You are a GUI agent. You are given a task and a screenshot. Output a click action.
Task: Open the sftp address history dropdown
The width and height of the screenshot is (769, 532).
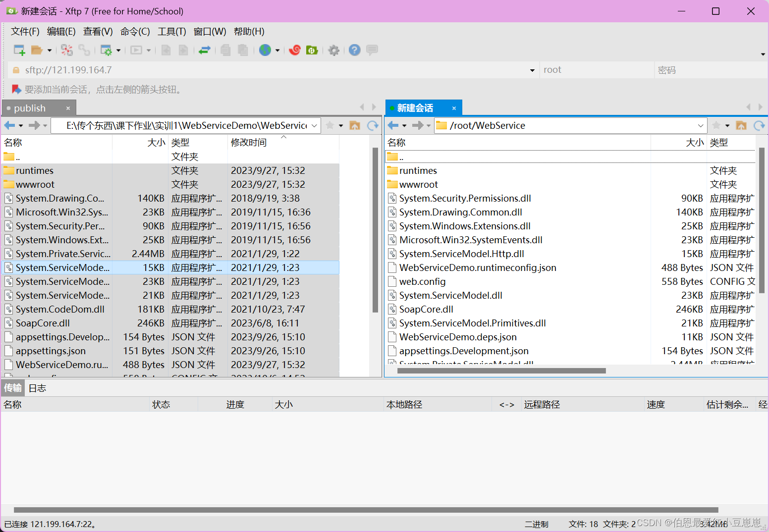(x=532, y=70)
